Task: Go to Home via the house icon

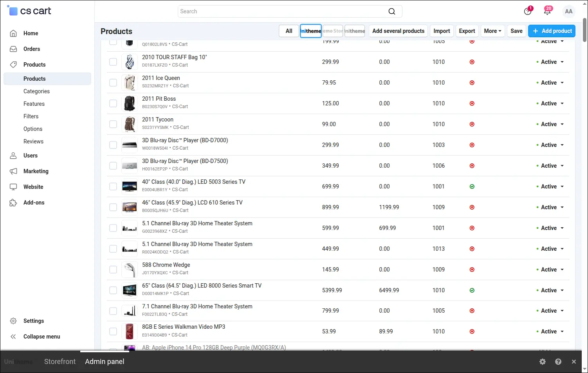Action: [13, 33]
